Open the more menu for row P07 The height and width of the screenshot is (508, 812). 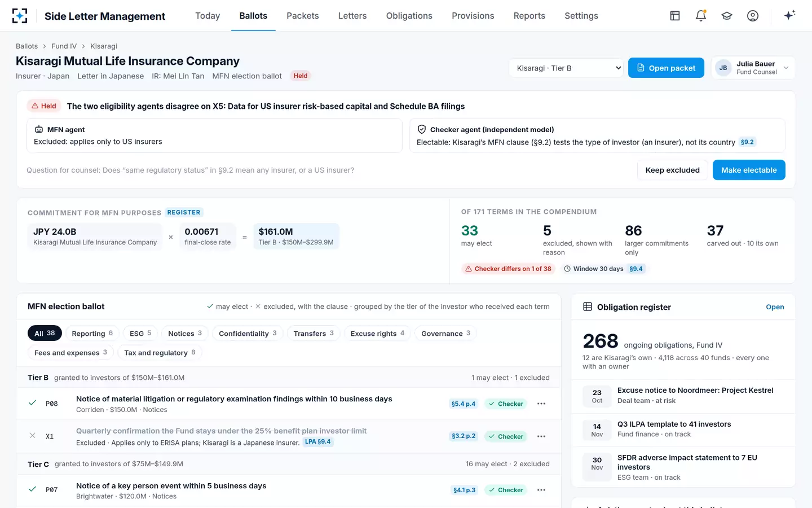coord(541,490)
